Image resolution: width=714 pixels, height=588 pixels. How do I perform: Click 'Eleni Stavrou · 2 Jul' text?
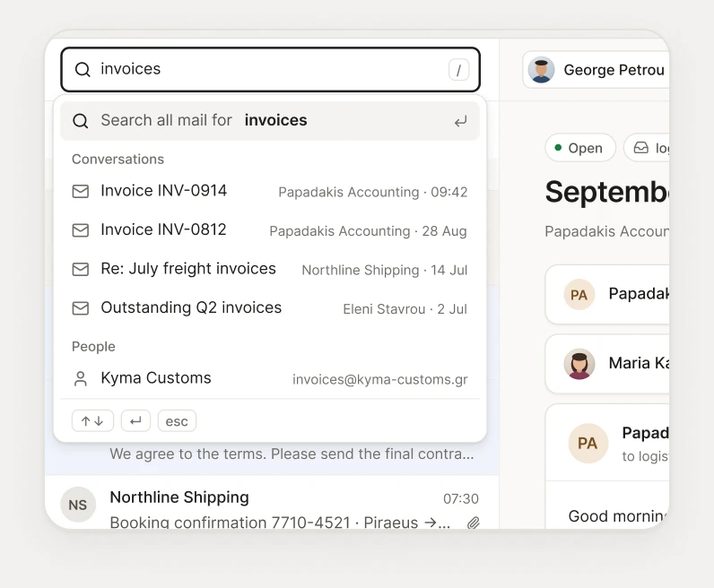405,309
